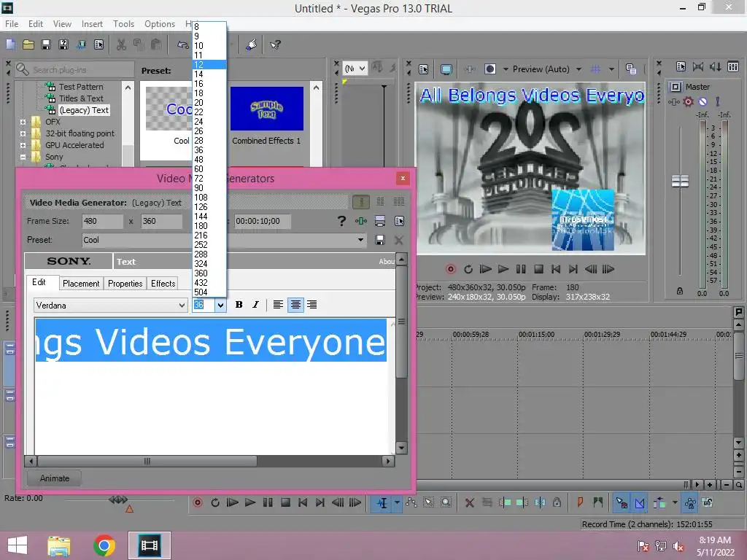Screen dimensions: 747x560
Task: Open the File menu
Action: point(12,24)
